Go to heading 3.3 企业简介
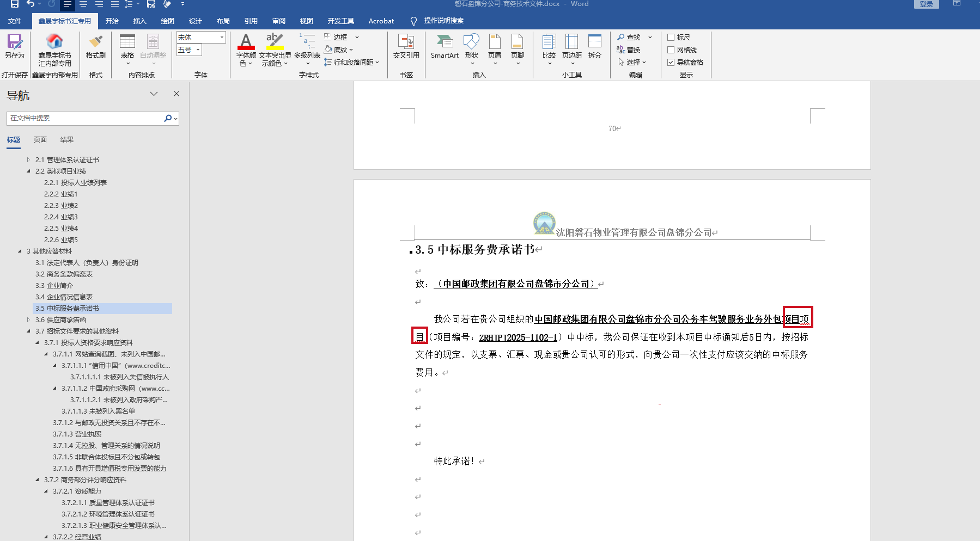 [54, 286]
